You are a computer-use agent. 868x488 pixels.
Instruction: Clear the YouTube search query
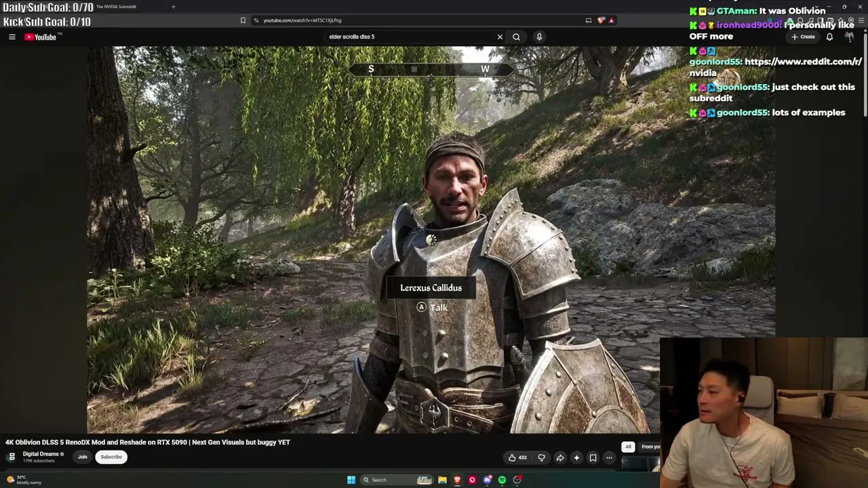500,37
